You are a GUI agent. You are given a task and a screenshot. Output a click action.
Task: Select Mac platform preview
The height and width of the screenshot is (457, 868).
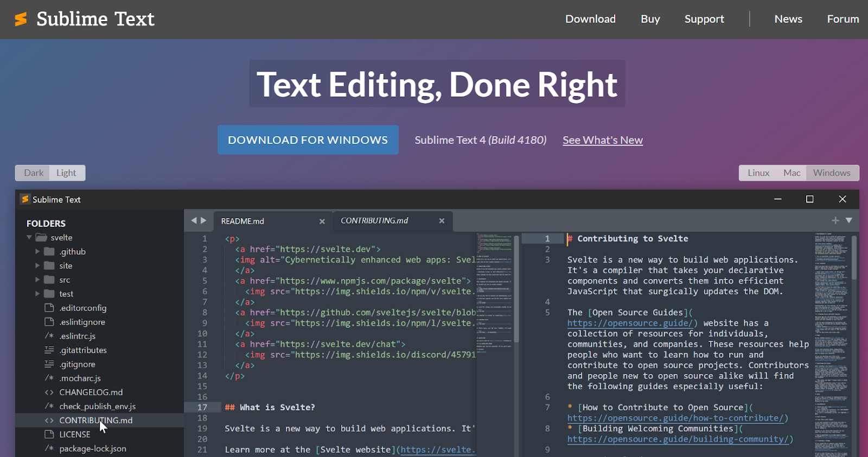(x=792, y=173)
